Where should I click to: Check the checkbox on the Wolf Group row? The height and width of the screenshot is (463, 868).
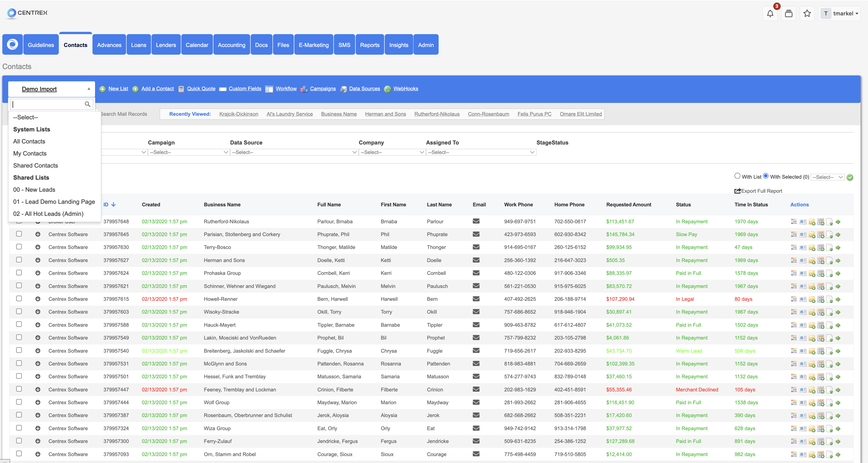coord(19,402)
